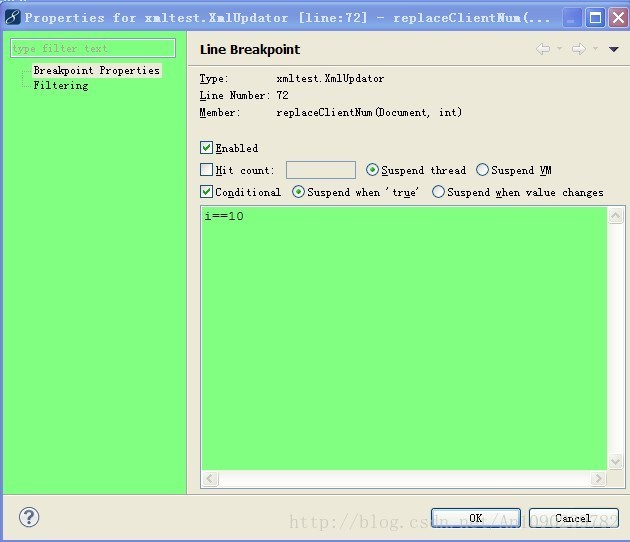Click the condition editor containing i==10
This screenshot has height=542, width=630.
404,338
